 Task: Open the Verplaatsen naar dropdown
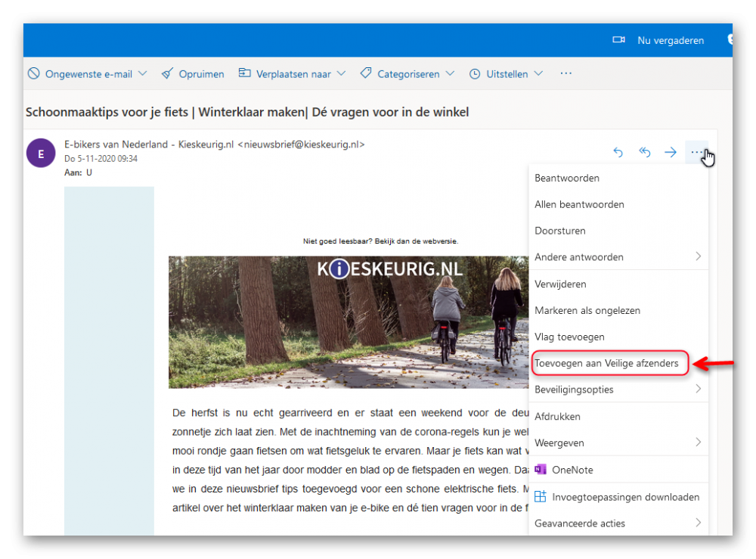point(341,73)
